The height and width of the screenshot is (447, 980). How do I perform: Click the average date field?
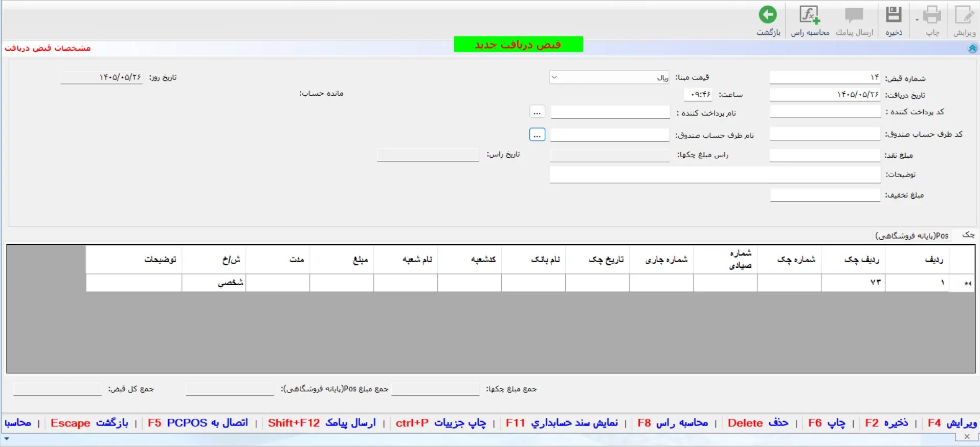click(428, 155)
